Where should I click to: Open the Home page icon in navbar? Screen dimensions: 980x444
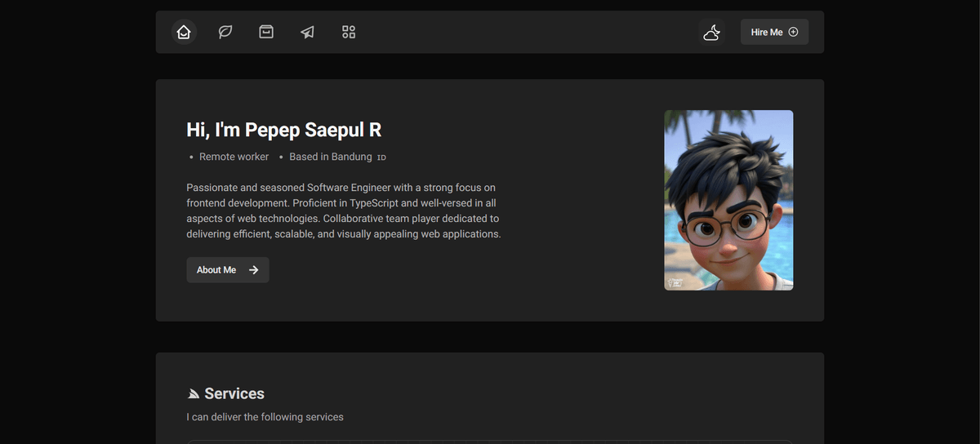tap(184, 32)
